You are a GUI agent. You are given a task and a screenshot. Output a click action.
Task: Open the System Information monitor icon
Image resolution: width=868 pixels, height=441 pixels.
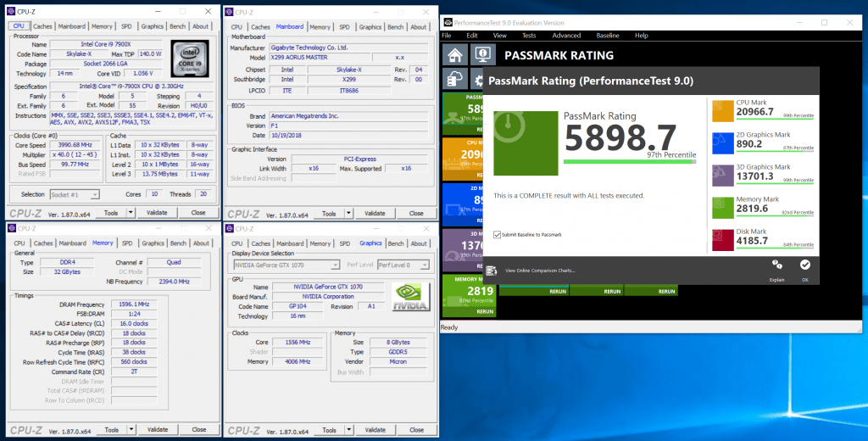click(482, 55)
